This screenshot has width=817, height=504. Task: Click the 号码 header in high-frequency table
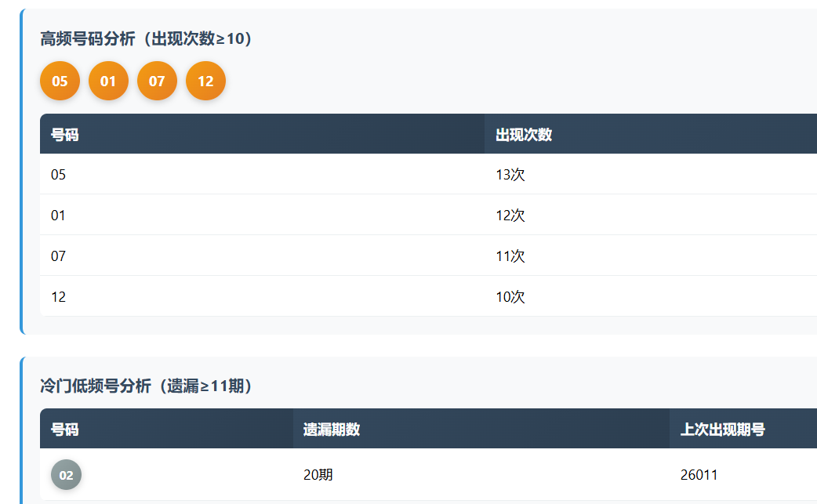65,134
